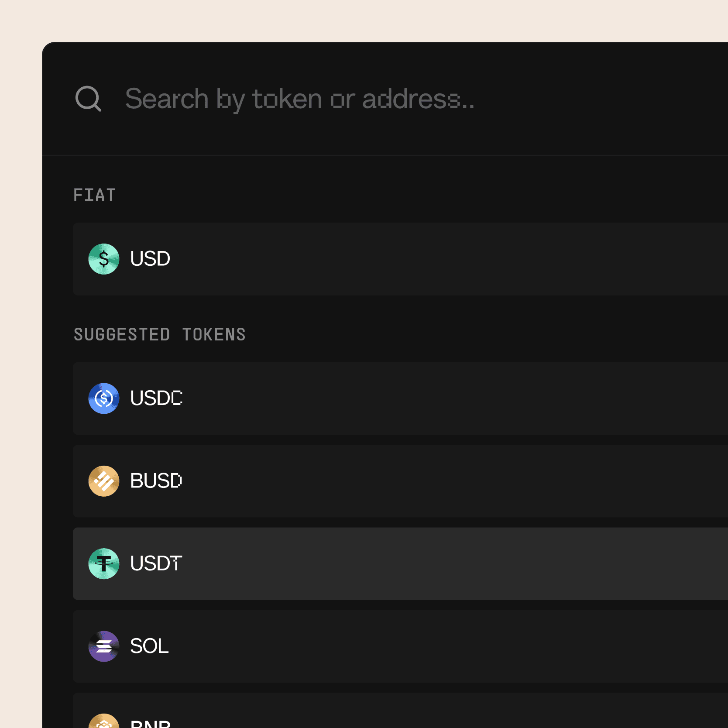Screen dimensions: 728x728
Task: Click the SUGGESTED TOKENS section heading
Action: 160,335
